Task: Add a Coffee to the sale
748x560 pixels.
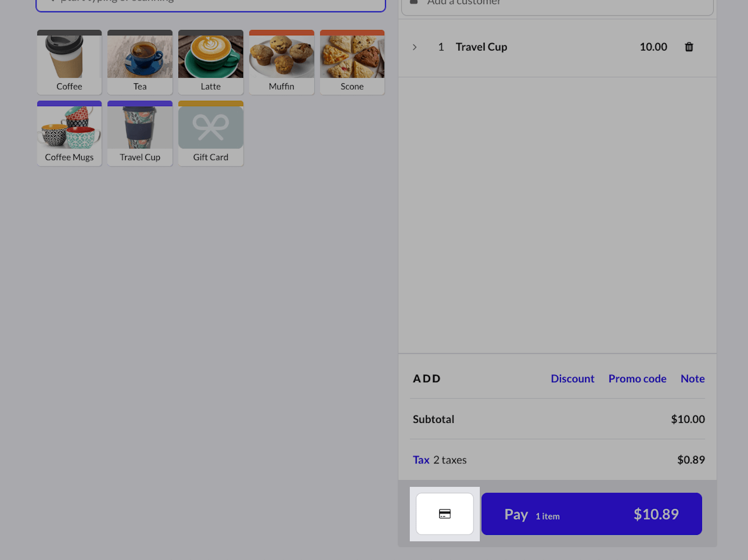Action: (x=69, y=62)
